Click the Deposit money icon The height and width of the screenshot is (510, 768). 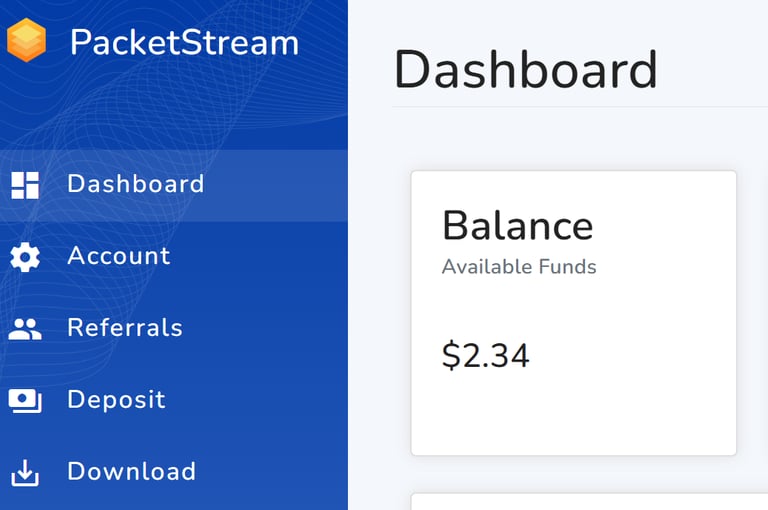pos(25,401)
